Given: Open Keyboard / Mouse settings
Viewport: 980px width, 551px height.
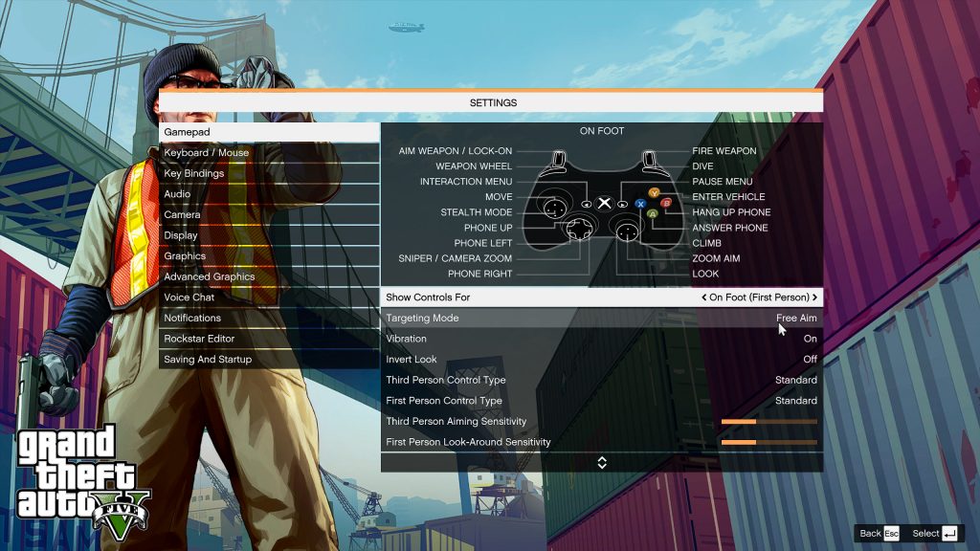Looking at the screenshot, I should (x=269, y=152).
